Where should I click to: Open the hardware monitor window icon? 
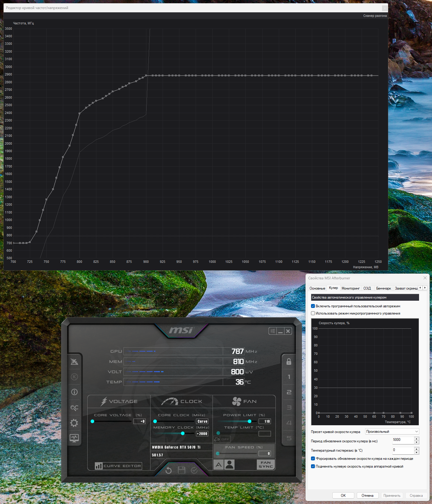coord(74,438)
